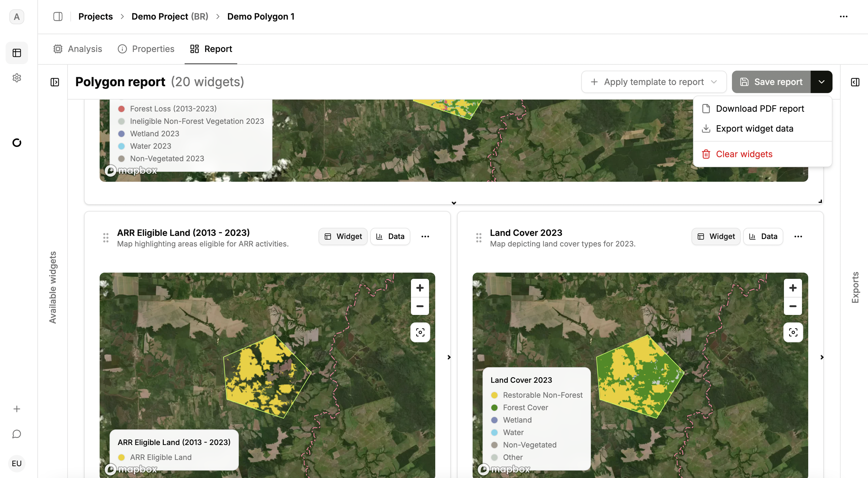Screen dimensions: 868x478
Task: Open the chat bubble icon
Action: pyautogui.click(x=17, y=434)
